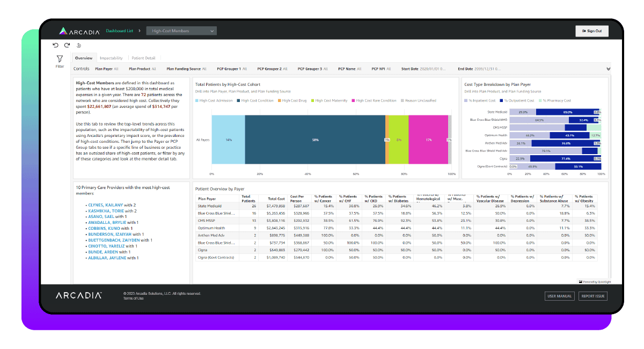Viewport: 644px width, 349px height.
Task: Select the State Medicaid table row name
Action: [x=209, y=206]
